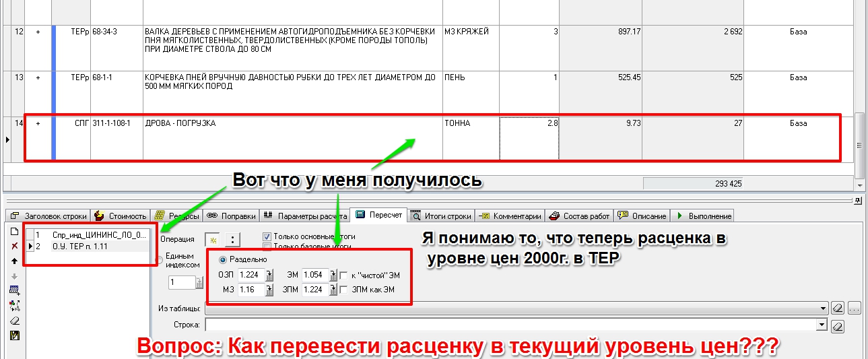Click the table scrollbar down arrow
Screen dimensions: 868x359
859,185
